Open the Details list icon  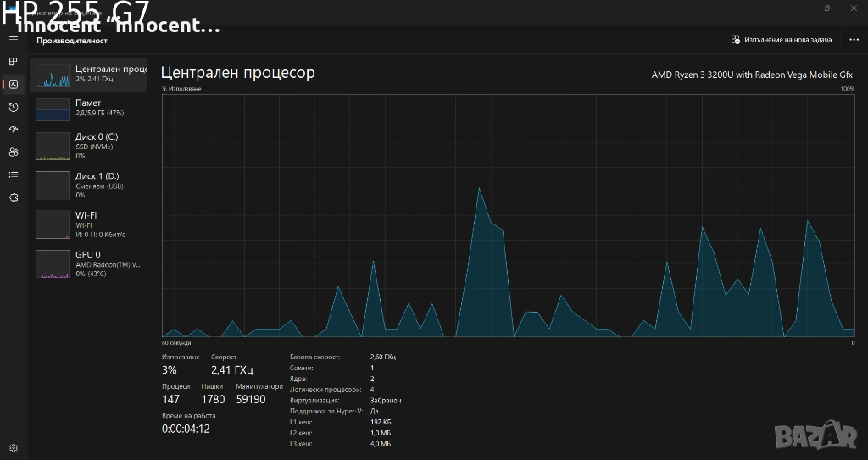tap(13, 175)
